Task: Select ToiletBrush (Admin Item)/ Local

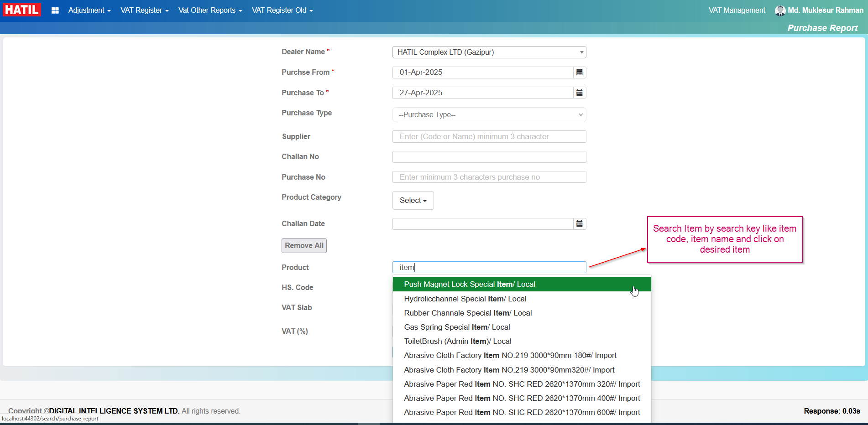Action: 522,342
